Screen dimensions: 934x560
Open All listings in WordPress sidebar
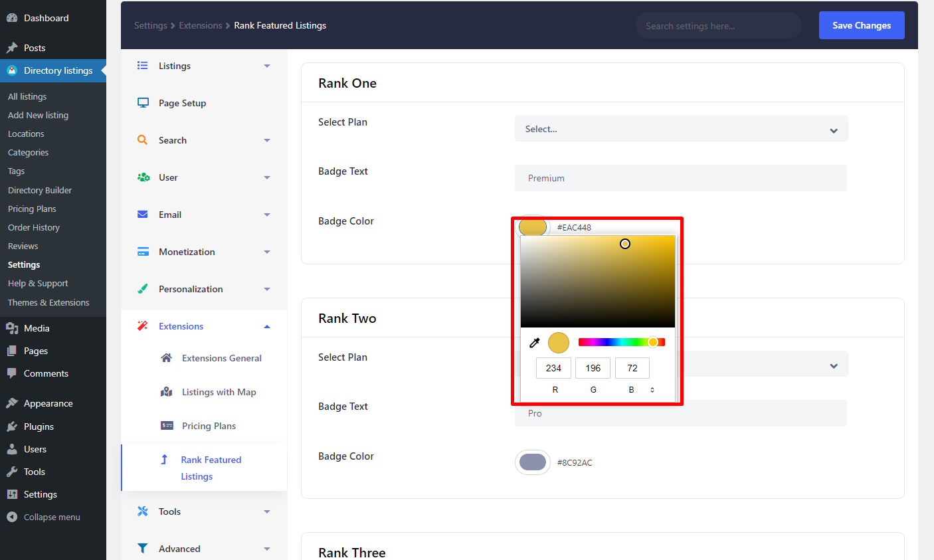coord(27,96)
